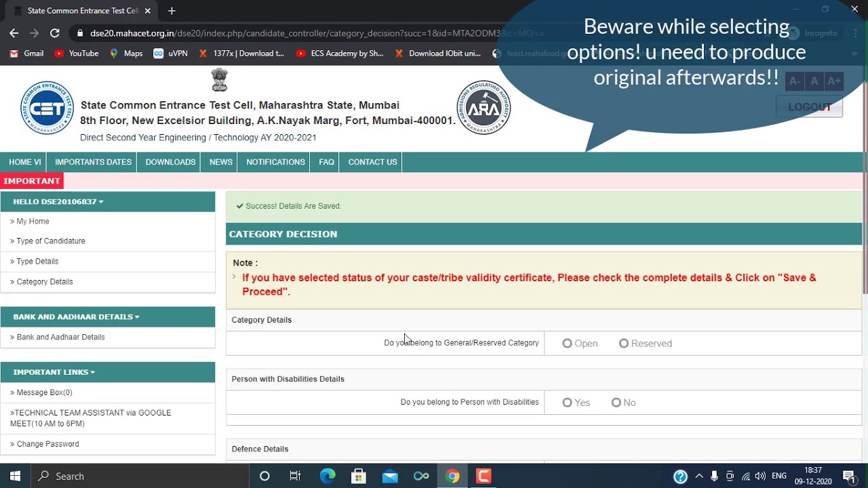Screen dimensions: 868x488
Task: Open the uVPN bookmark
Action: [x=171, y=54]
